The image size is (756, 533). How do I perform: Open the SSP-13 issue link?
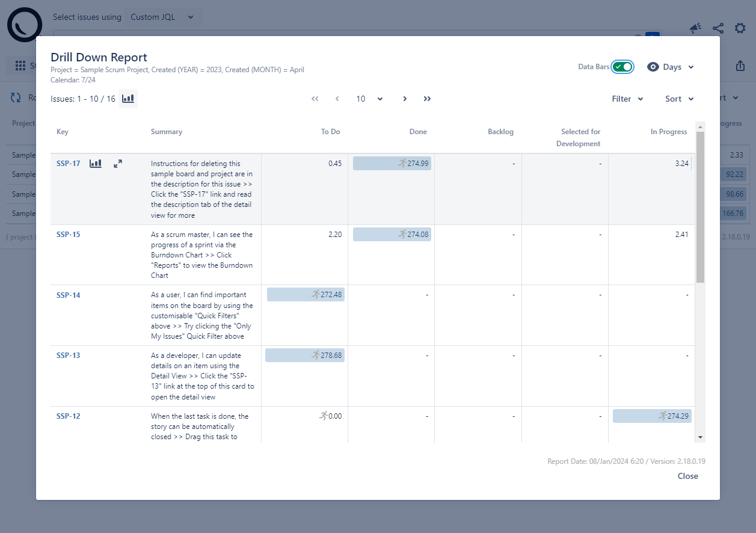point(68,356)
